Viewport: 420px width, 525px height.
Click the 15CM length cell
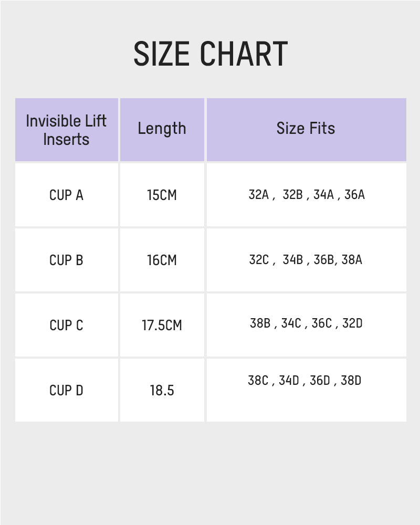point(162,195)
